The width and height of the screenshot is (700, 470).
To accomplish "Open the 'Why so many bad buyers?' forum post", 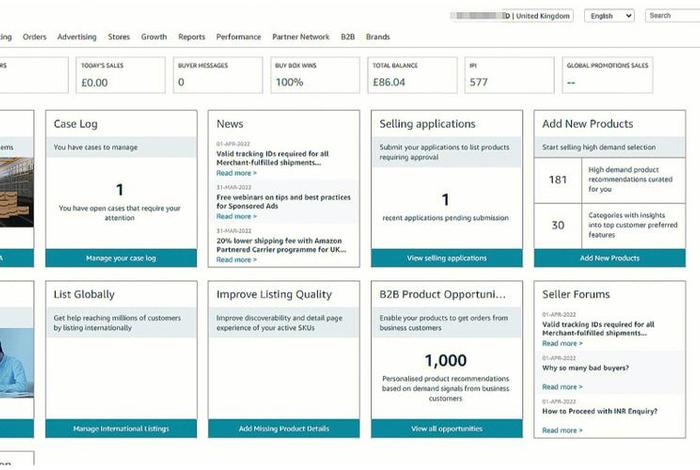I will [587, 366].
